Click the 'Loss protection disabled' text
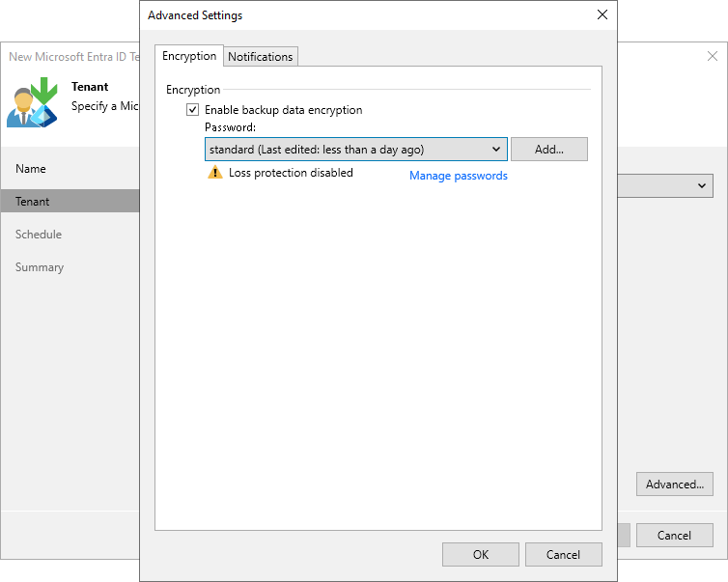The image size is (728, 582). (291, 173)
